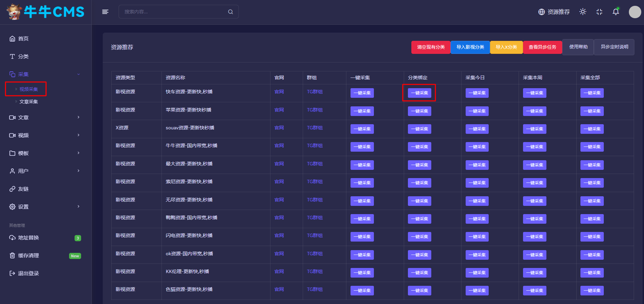
Task: Go to 首页 in the sidebar
Action: point(23,39)
